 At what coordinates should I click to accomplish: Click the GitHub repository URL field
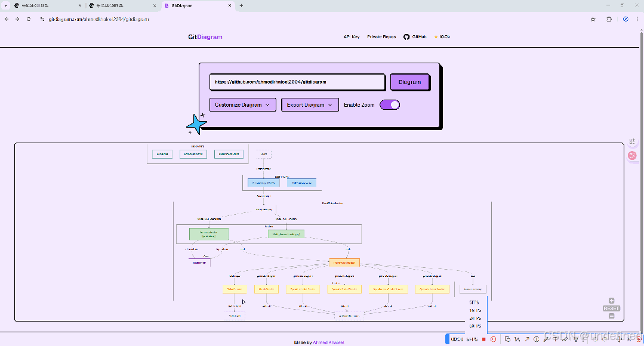[297, 82]
